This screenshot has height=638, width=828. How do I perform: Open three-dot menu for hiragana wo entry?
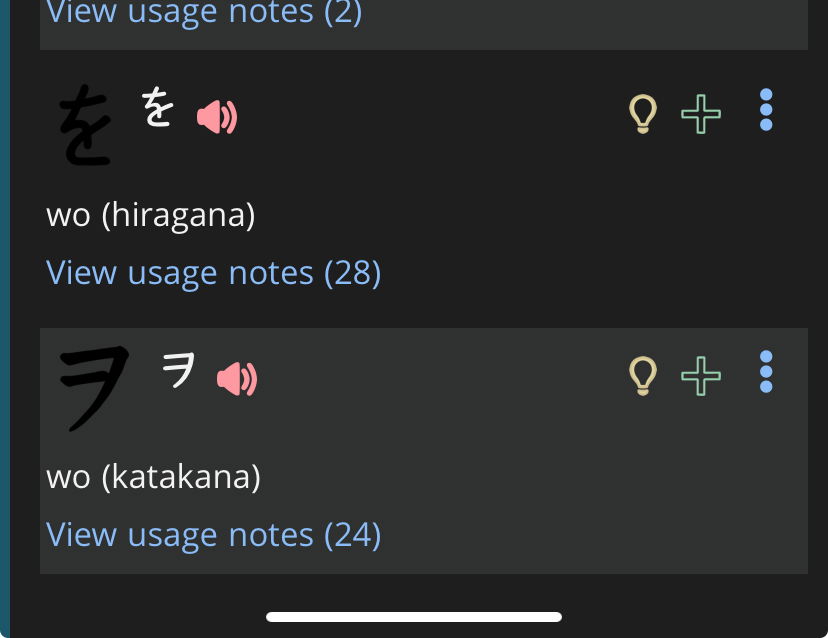766,110
